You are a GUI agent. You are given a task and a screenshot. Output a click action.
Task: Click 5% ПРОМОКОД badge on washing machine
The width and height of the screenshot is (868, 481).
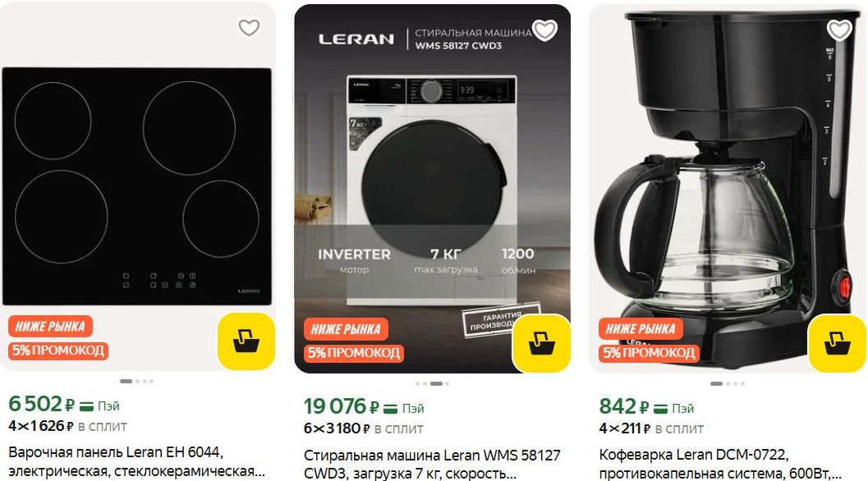tap(354, 353)
